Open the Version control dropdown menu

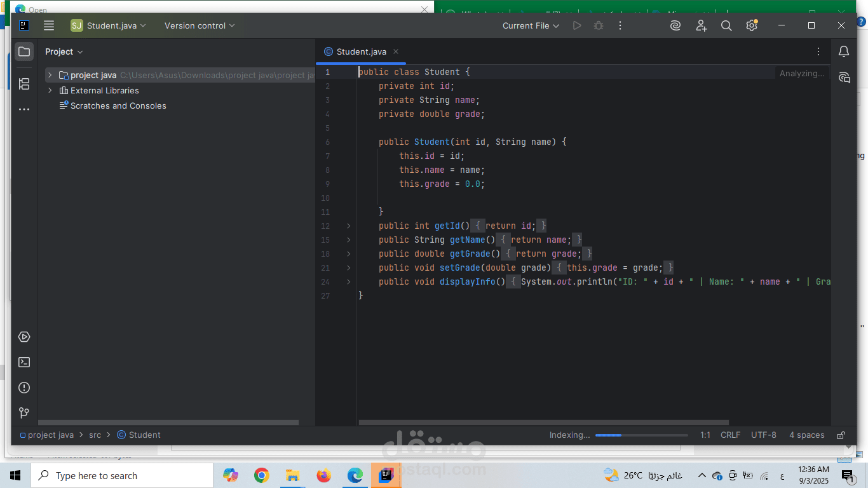tap(200, 25)
